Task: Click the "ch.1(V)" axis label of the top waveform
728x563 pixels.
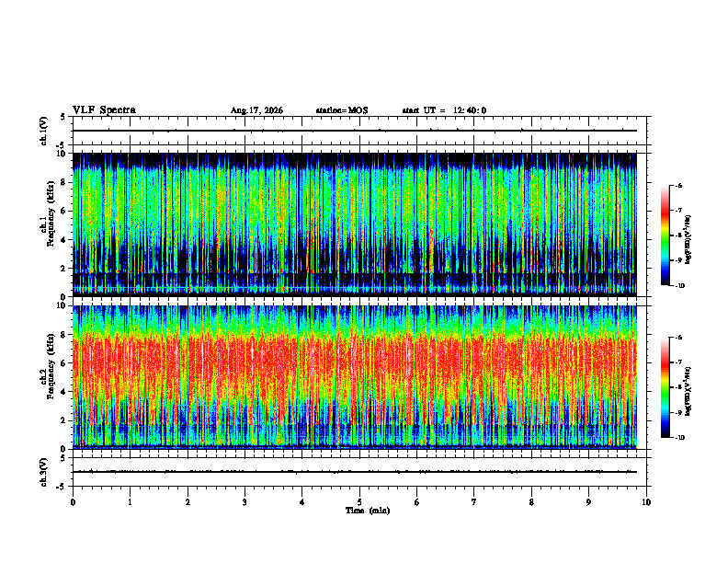Action: 43,131
